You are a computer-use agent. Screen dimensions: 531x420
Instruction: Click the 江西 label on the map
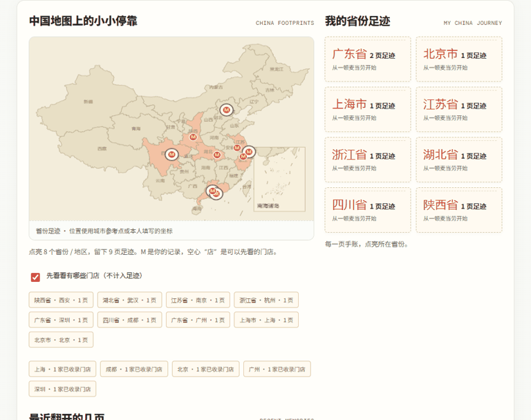pos(223,168)
